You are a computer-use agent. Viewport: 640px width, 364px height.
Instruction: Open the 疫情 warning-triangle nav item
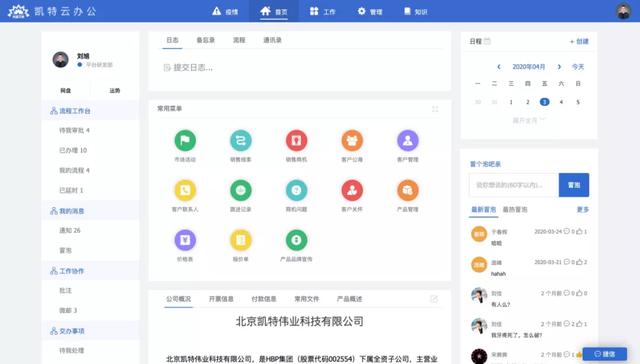[225, 11]
